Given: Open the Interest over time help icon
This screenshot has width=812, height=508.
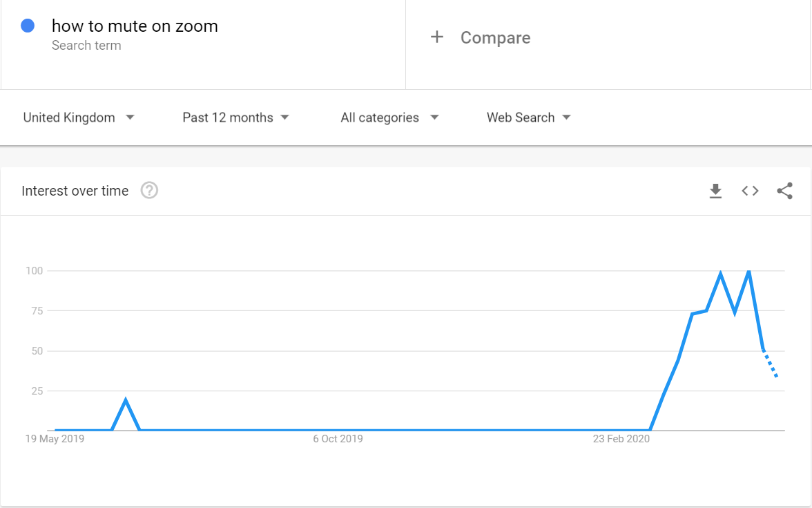Looking at the screenshot, I should tap(149, 190).
